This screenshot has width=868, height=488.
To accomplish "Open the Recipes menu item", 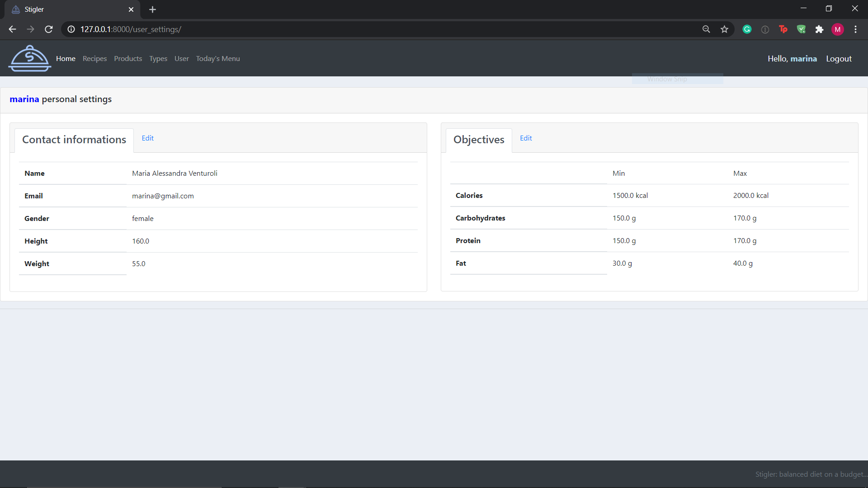I will coord(94,59).
